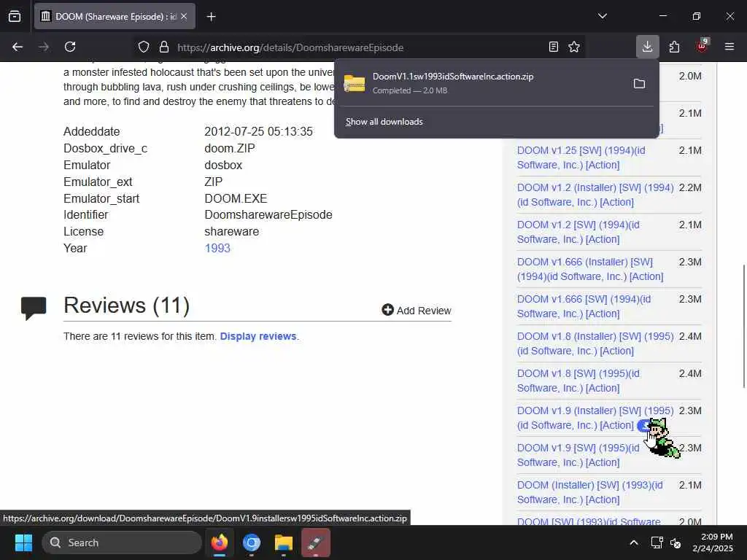Click the Addeddate value 2012-07-25 05:13:35
Viewport: 747px width, 560px height.
coord(259,131)
